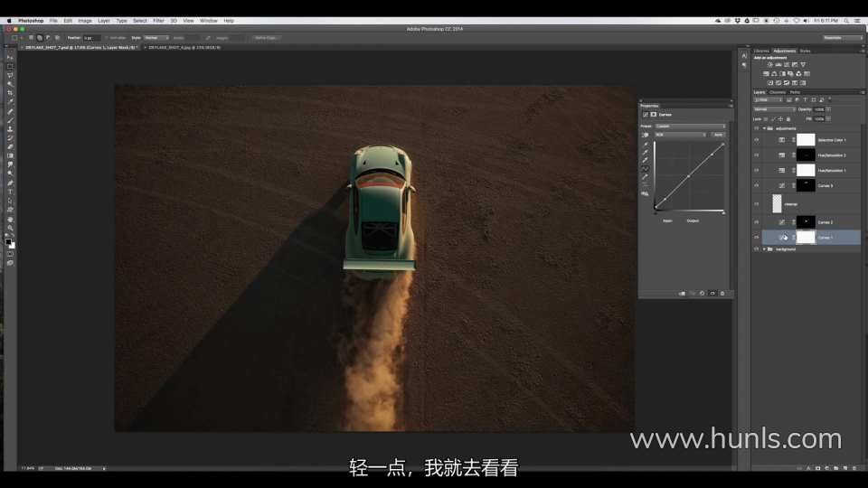Select the Gradient tool
868x488 pixels.
click(x=10, y=155)
